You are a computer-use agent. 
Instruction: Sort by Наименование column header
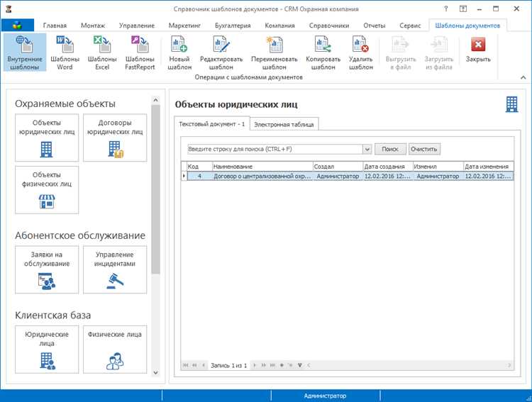point(262,167)
